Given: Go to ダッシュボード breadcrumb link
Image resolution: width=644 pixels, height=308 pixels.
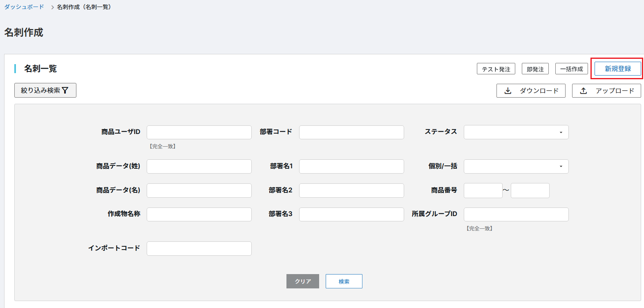Looking at the screenshot, I should [x=24, y=7].
